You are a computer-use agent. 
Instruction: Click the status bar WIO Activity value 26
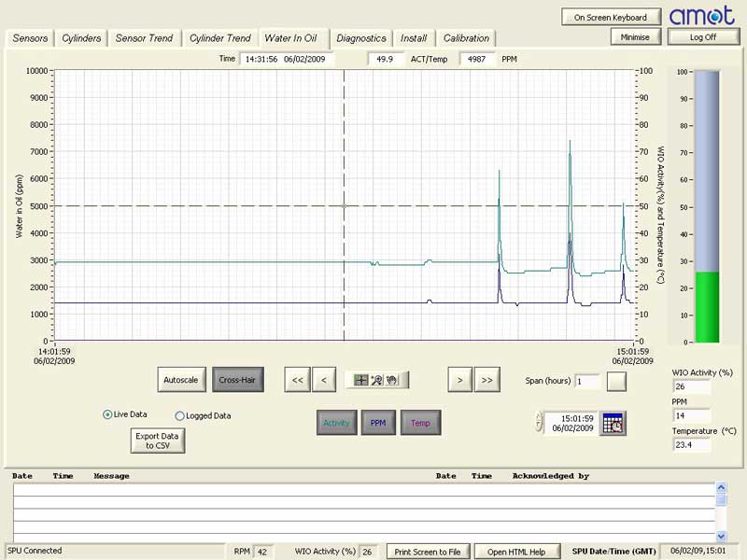tap(367, 552)
